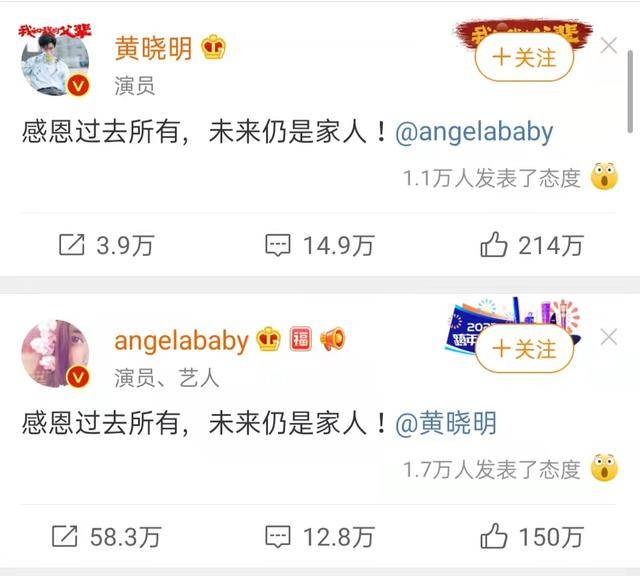Click the repost icon on angelababy's post
The height and width of the screenshot is (576, 640).
click(64, 536)
